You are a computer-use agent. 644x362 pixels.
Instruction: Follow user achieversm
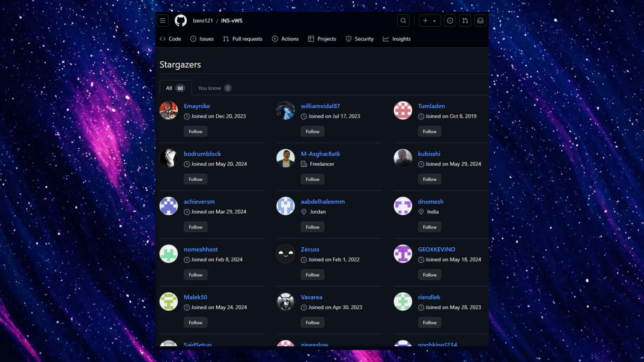195,227
